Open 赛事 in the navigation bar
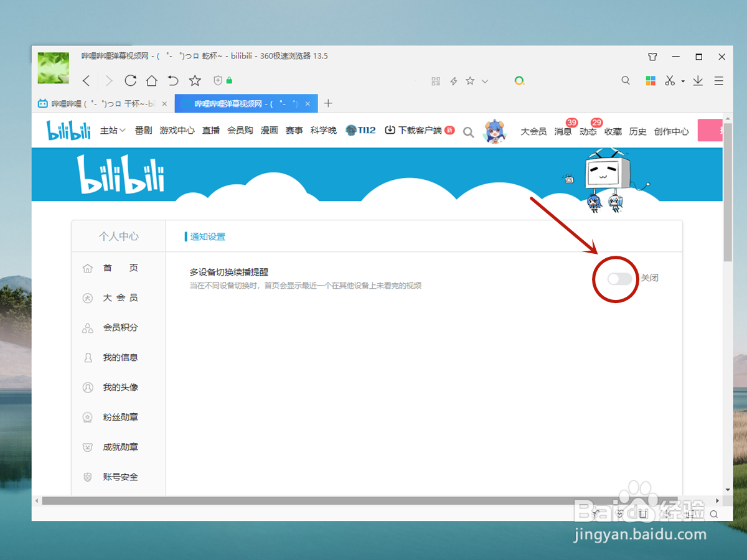Image resolution: width=747 pixels, height=560 pixels. pyautogui.click(x=294, y=131)
